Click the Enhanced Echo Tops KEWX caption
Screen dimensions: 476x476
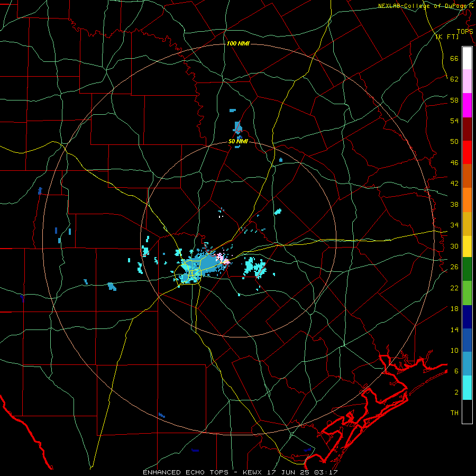tap(240, 472)
